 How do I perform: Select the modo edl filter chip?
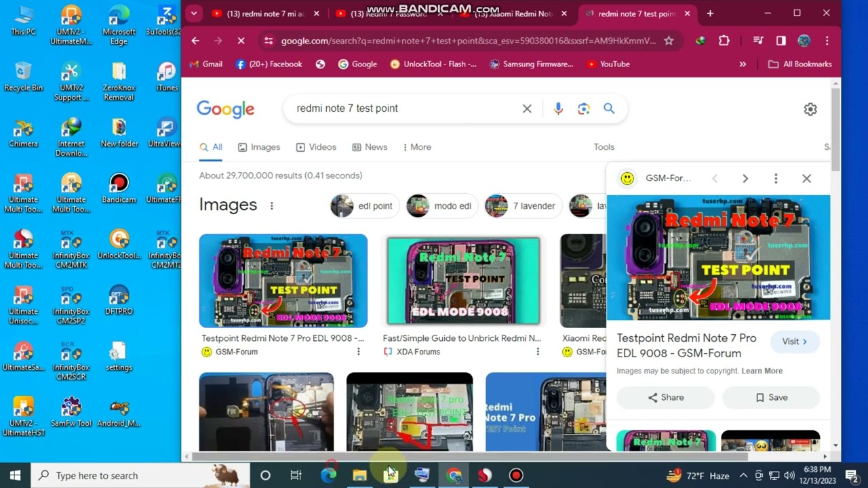[x=441, y=206]
